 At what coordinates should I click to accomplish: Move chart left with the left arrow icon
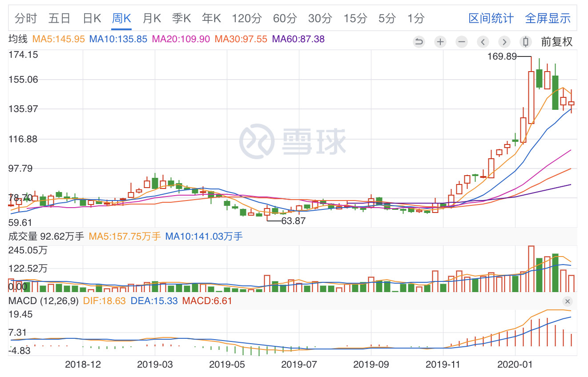click(x=483, y=42)
